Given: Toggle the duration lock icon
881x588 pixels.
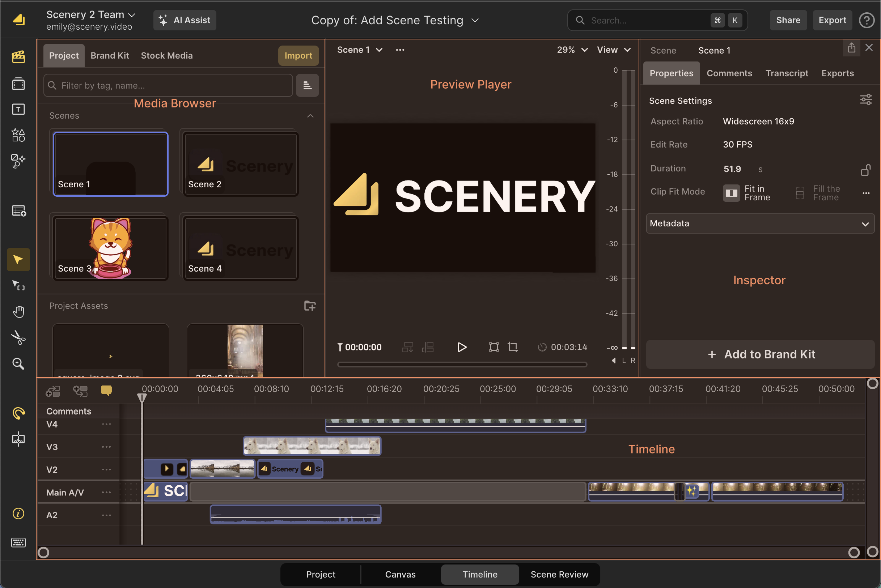Looking at the screenshot, I should [x=865, y=170].
